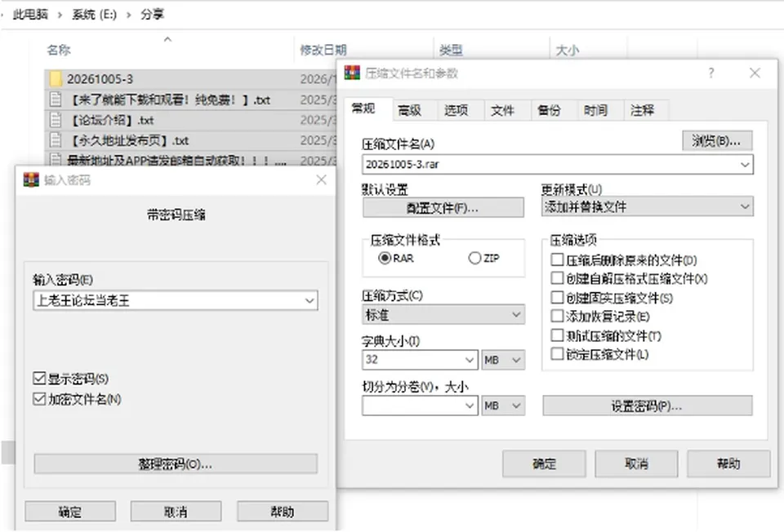Open the MB unit dropdown beside 切分为分卷 field

click(503, 406)
